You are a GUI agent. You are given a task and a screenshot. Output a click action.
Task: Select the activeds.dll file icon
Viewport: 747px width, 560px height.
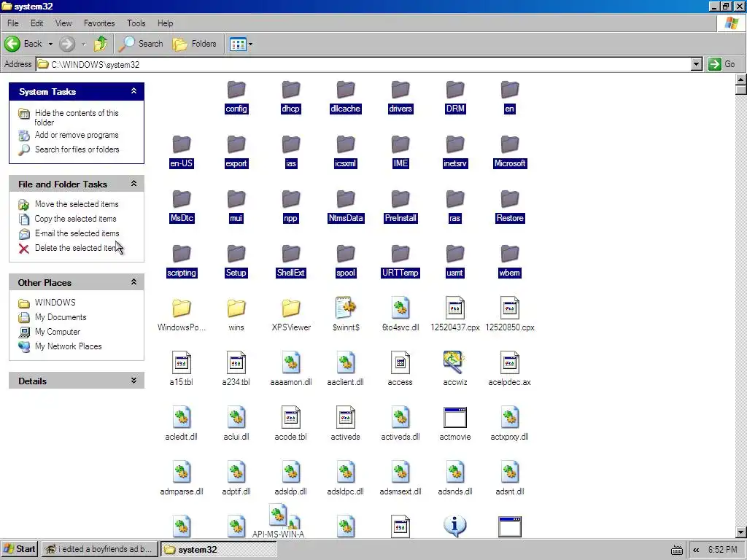pyautogui.click(x=400, y=418)
